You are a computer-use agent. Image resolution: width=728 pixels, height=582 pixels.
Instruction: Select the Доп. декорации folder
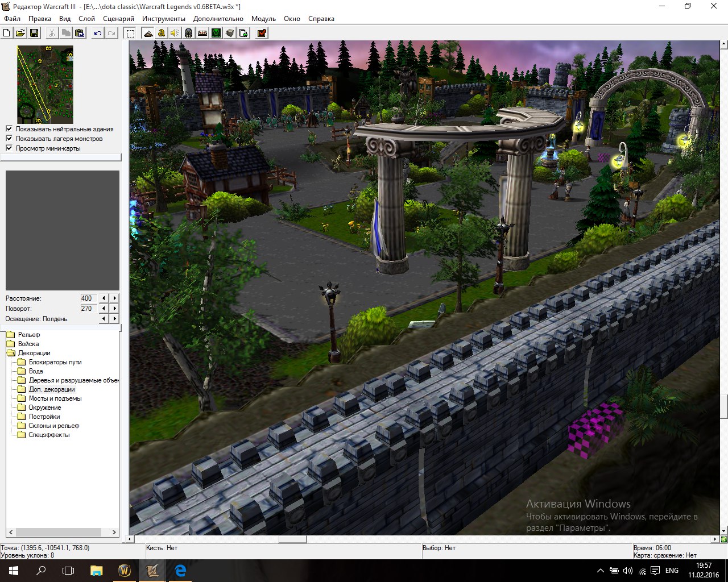point(46,389)
